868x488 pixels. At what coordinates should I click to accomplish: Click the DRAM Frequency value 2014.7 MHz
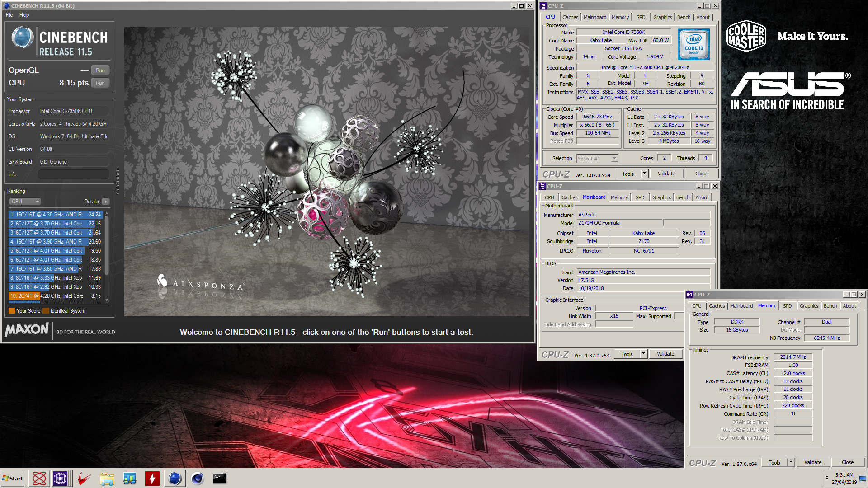793,357
